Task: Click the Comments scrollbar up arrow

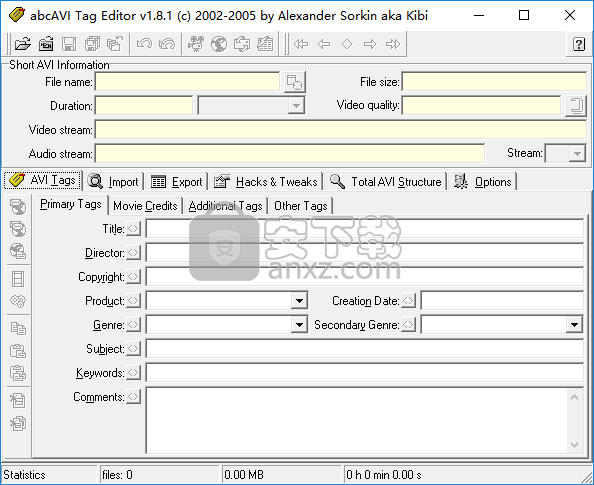Action: [574, 397]
